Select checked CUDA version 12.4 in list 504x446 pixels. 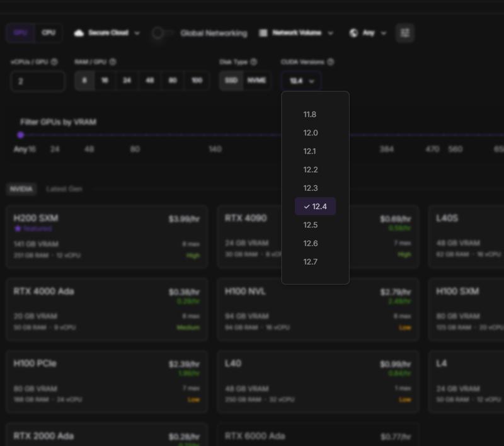tap(316, 206)
